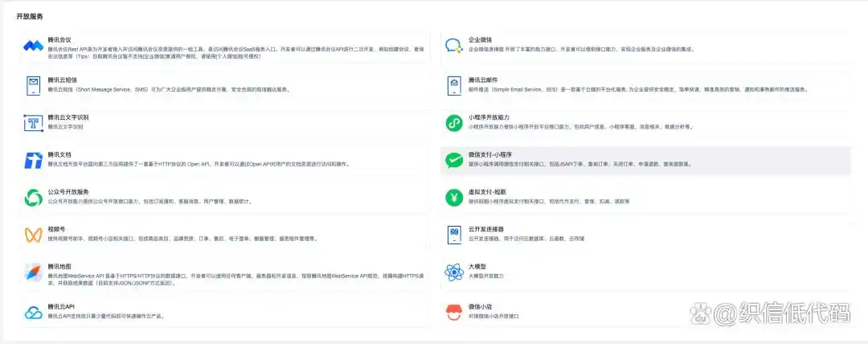Click the 公众号开放服务 green swirl icon
The image size is (868, 344).
coord(33,198)
